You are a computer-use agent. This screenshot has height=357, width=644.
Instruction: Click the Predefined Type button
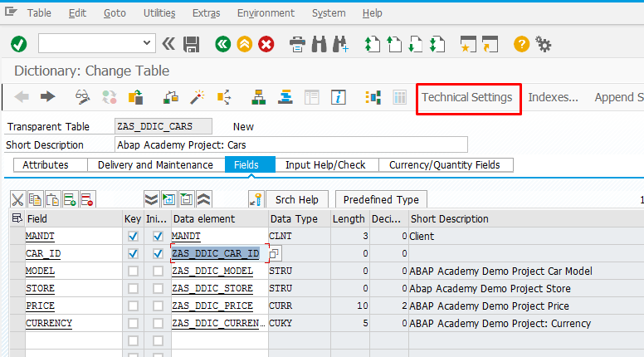click(x=381, y=199)
